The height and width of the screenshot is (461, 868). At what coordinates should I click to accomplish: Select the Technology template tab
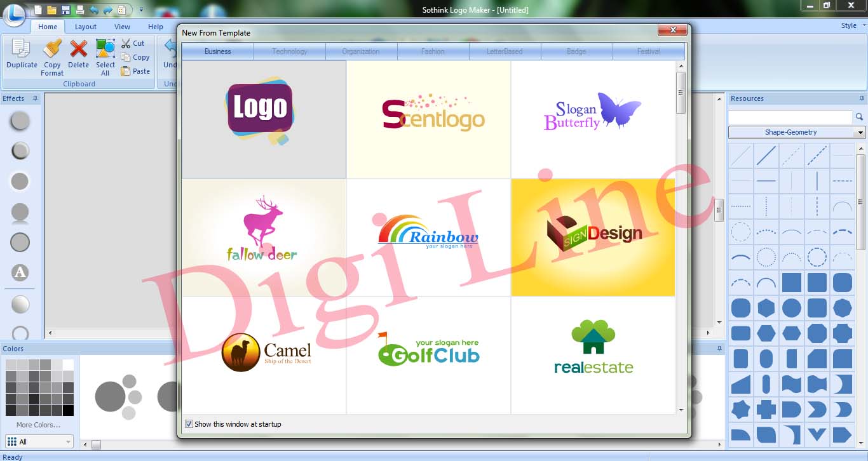(290, 51)
